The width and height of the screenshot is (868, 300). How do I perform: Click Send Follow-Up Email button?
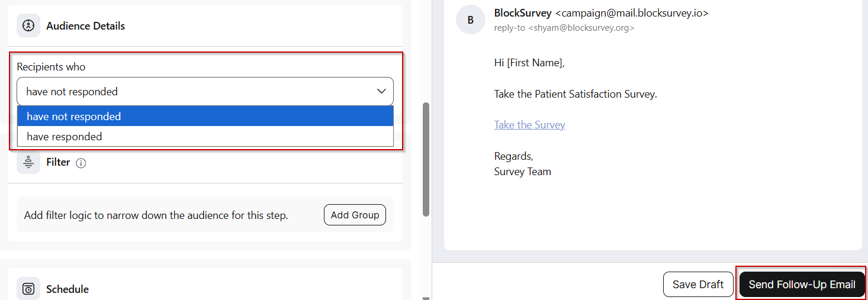point(802,285)
